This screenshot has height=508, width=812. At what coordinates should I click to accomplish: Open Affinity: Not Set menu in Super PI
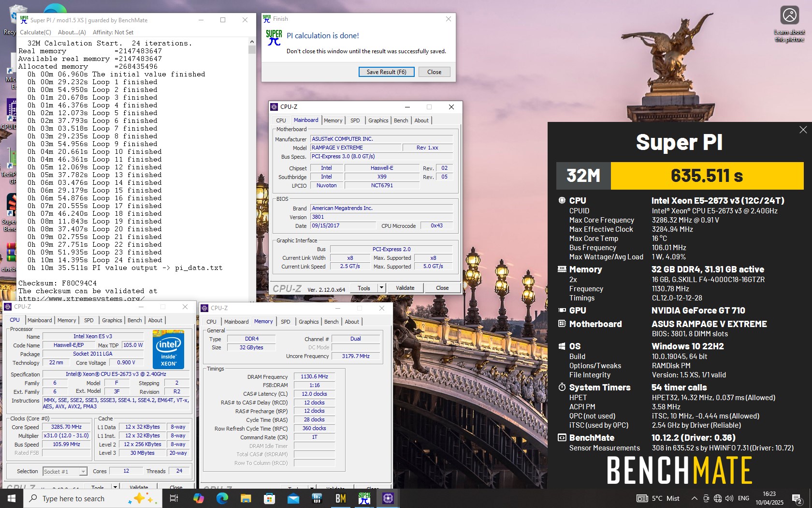pyautogui.click(x=113, y=32)
